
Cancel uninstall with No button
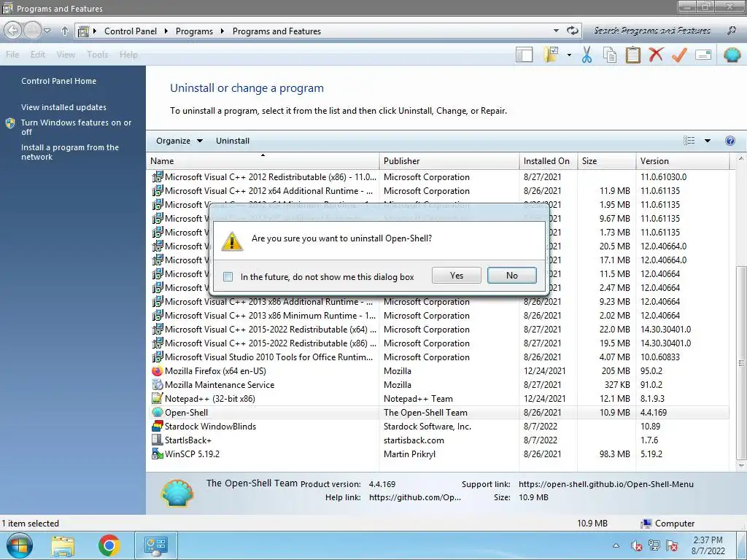click(511, 275)
